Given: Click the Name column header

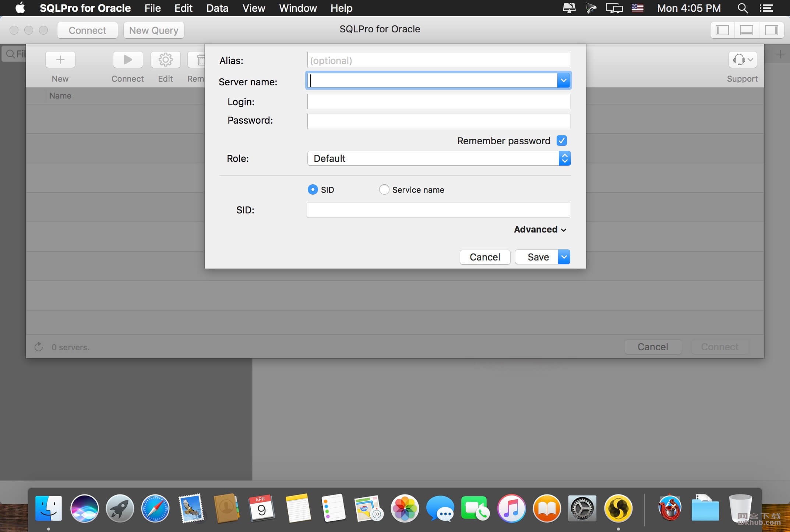Looking at the screenshot, I should pyautogui.click(x=60, y=96).
